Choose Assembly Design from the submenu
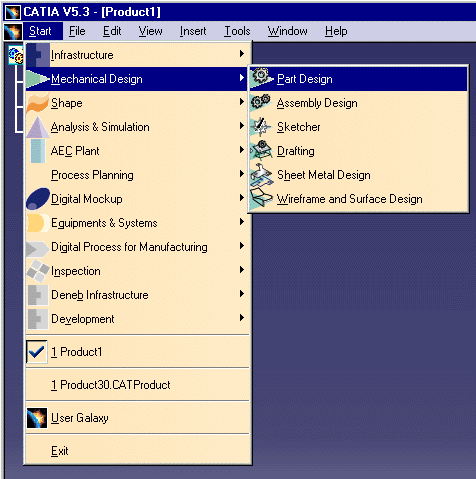 (x=358, y=103)
